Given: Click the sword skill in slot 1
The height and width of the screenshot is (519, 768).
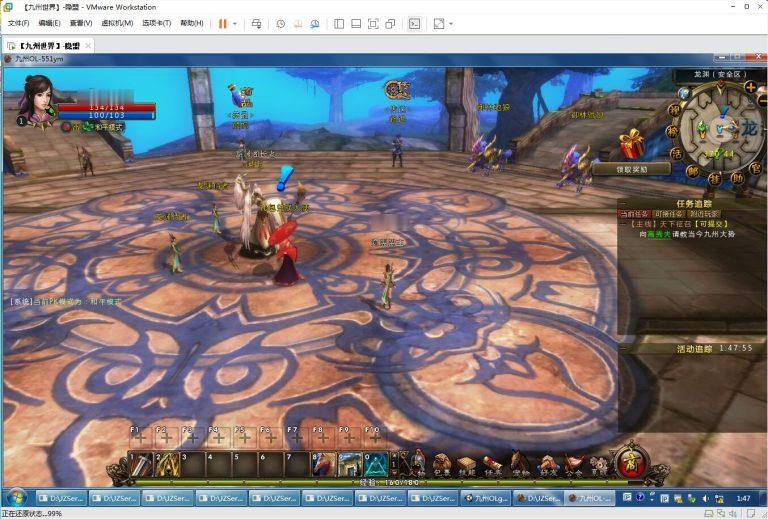Looking at the screenshot, I should 141,464.
